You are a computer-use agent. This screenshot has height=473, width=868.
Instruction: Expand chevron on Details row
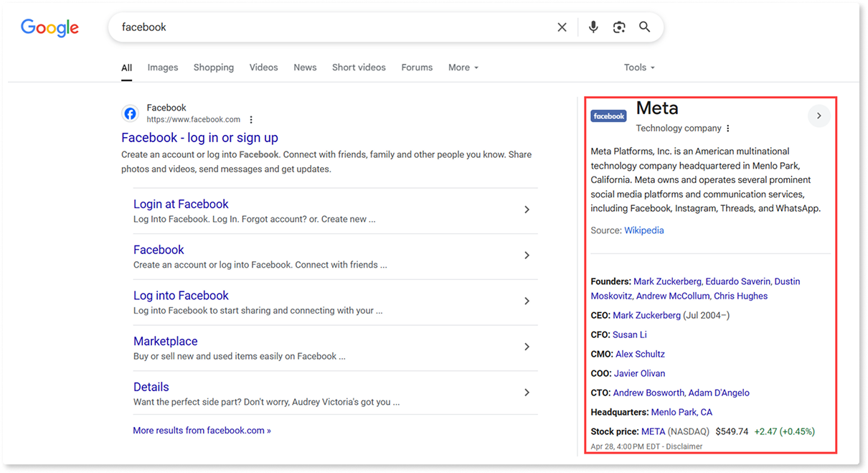pyautogui.click(x=527, y=393)
